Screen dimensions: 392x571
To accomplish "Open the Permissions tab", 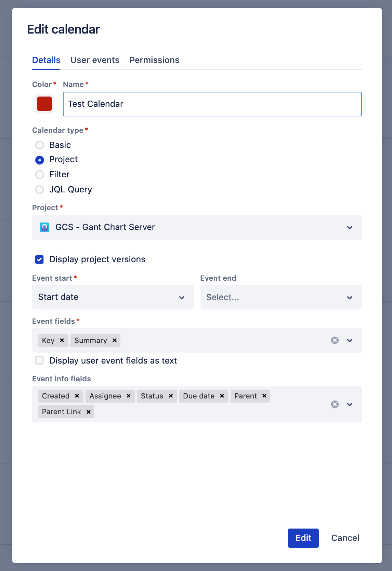I will (154, 60).
